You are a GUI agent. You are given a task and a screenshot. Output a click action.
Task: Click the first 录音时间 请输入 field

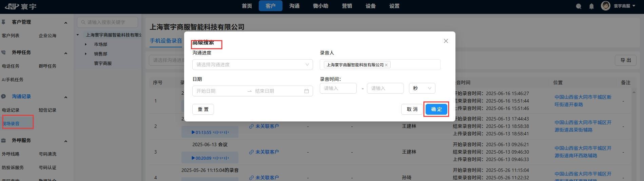pyautogui.click(x=338, y=88)
